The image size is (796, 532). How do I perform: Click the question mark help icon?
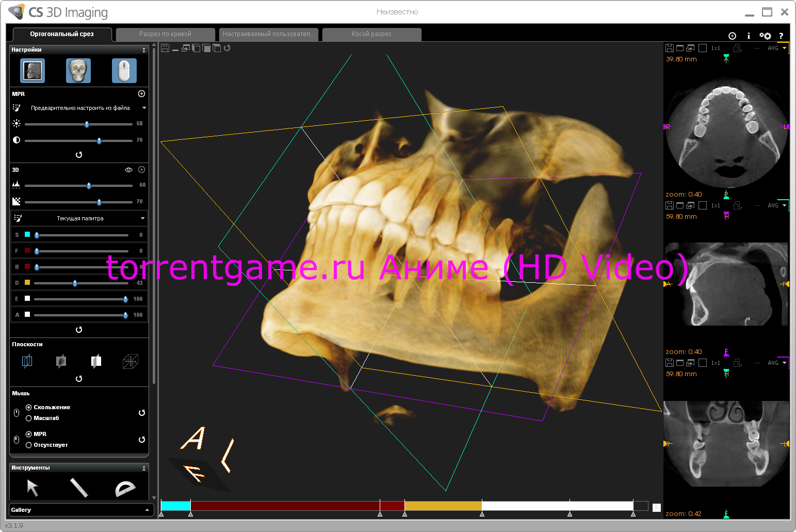[x=781, y=36]
